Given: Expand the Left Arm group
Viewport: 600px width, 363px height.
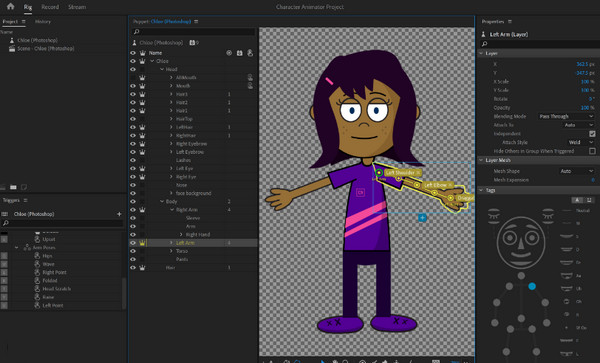Looking at the screenshot, I should (171, 243).
